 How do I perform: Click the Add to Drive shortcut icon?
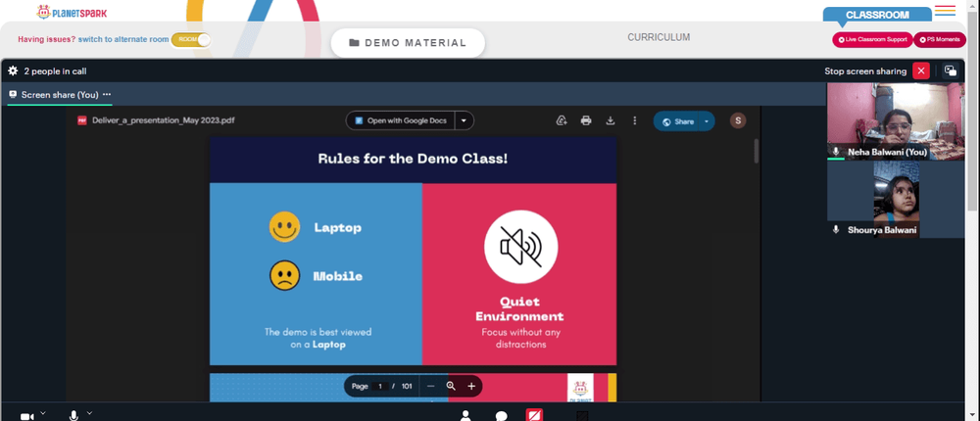[x=562, y=120]
